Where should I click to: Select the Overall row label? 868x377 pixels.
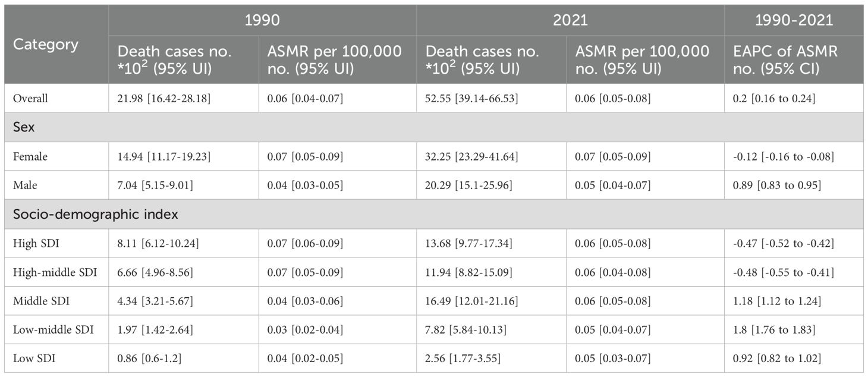pos(30,99)
